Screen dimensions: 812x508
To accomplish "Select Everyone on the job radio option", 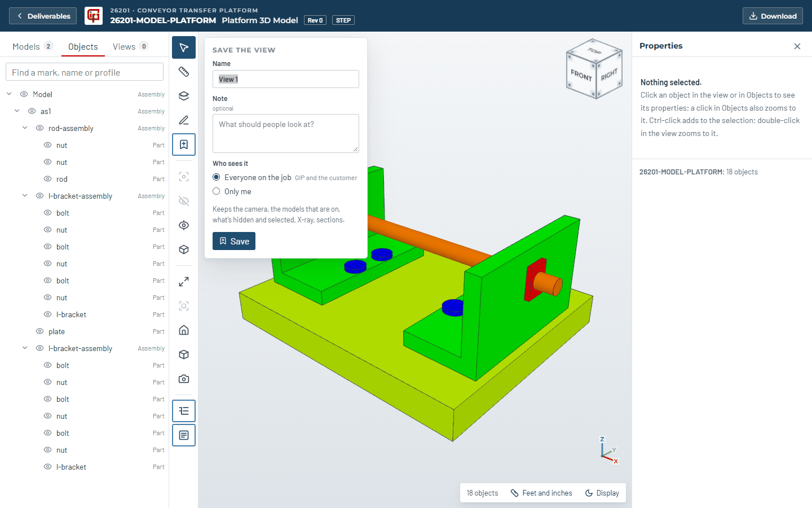I will pos(217,177).
